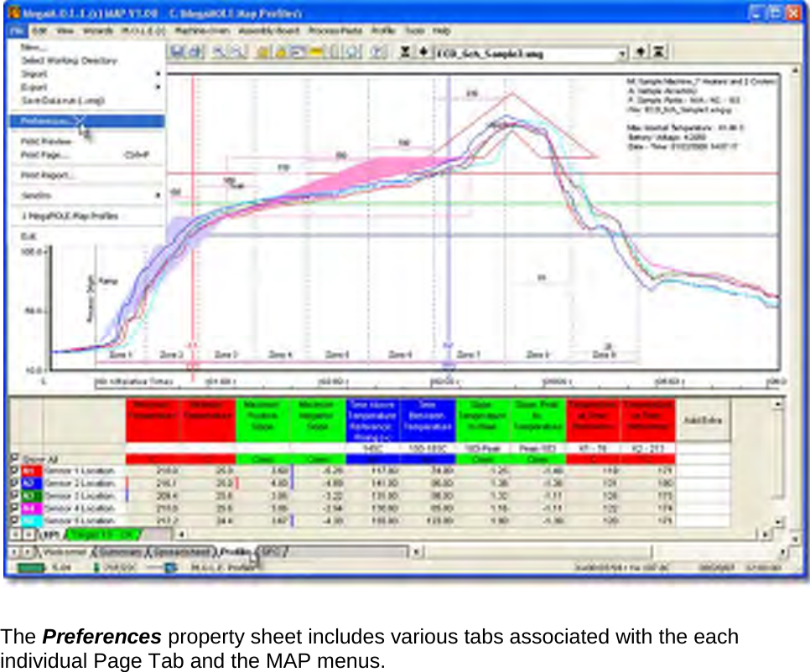Toggle the Show All checkbox
The height and width of the screenshot is (672, 810).
(14, 458)
